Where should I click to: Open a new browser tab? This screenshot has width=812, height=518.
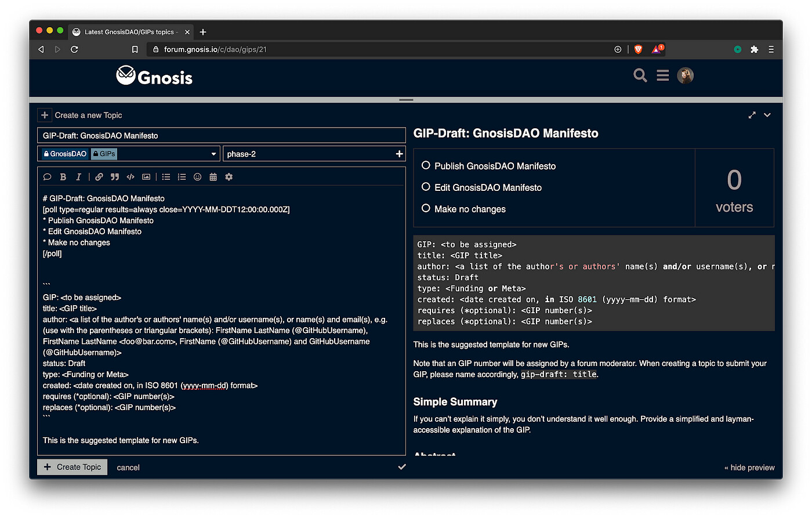(x=203, y=32)
